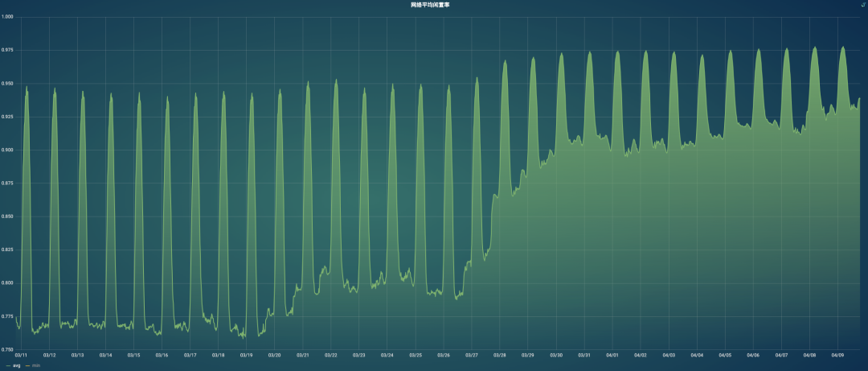868x371 pixels.
Task: Click the 0.900 y-axis value
Action: 6,150
